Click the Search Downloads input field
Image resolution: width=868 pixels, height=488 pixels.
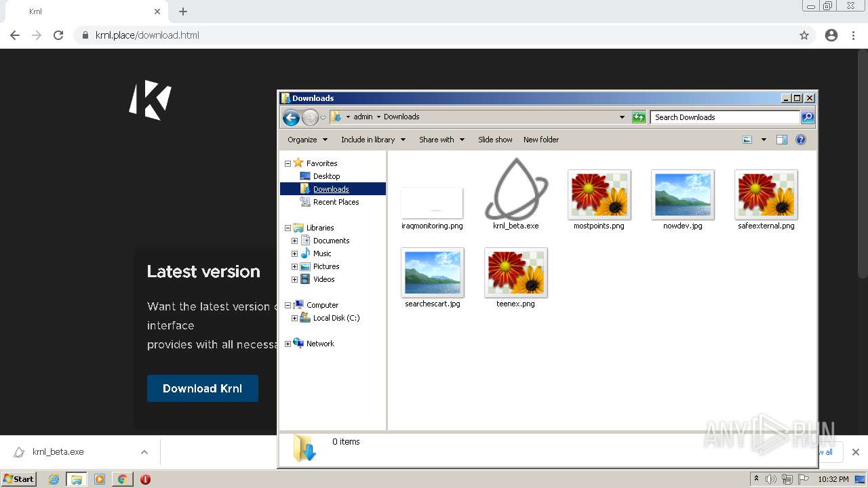click(x=725, y=117)
